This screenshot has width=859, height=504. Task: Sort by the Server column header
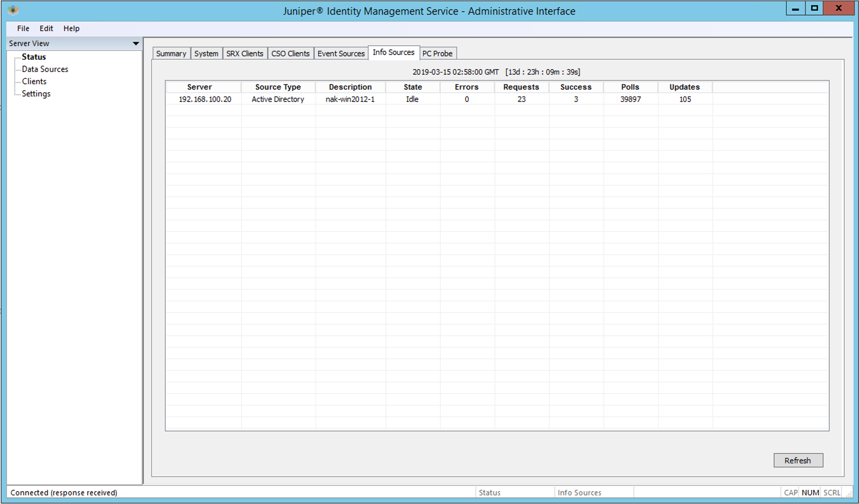(x=203, y=87)
